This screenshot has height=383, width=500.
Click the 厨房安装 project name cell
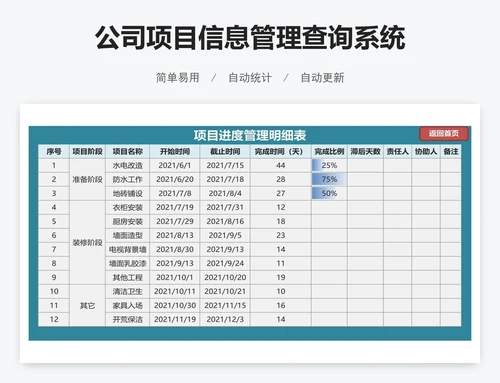point(128,221)
